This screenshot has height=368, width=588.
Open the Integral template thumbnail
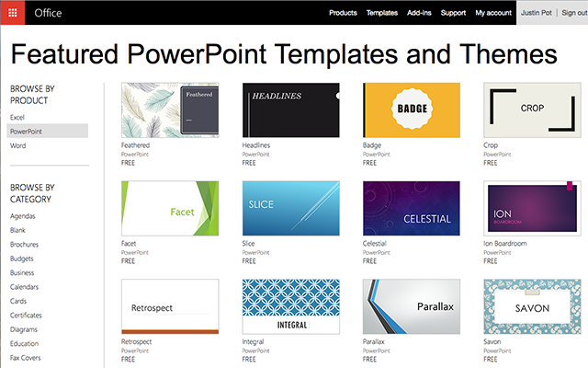pos(290,306)
